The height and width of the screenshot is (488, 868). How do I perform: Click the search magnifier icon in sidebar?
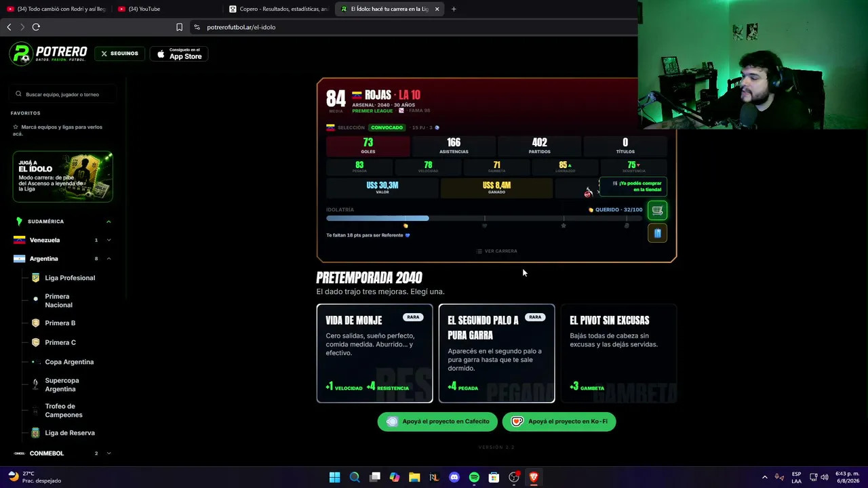(19, 94)
